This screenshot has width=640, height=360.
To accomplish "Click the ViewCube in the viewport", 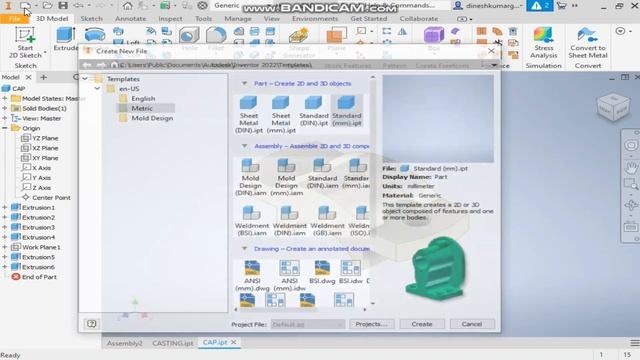I will pos(613,108).
